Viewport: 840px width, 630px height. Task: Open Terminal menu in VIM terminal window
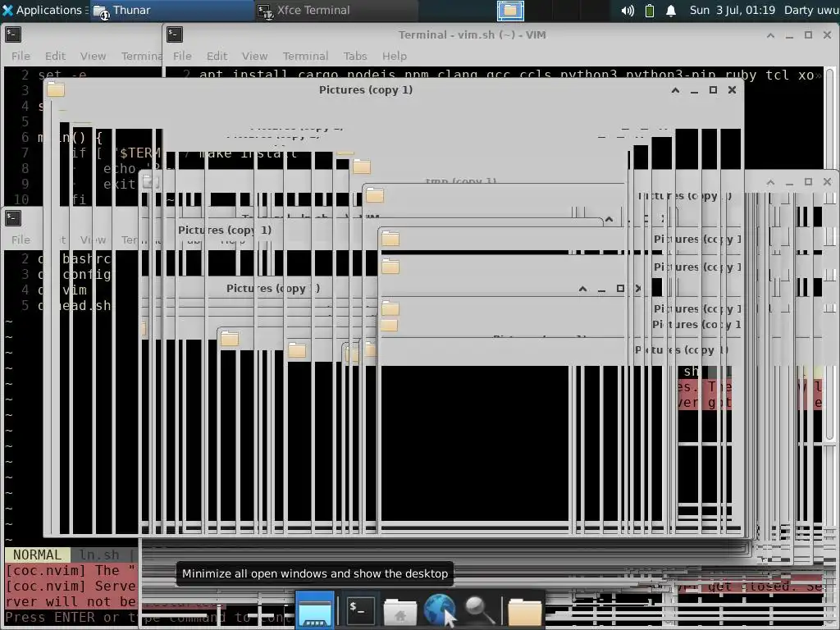pos(305,56)
